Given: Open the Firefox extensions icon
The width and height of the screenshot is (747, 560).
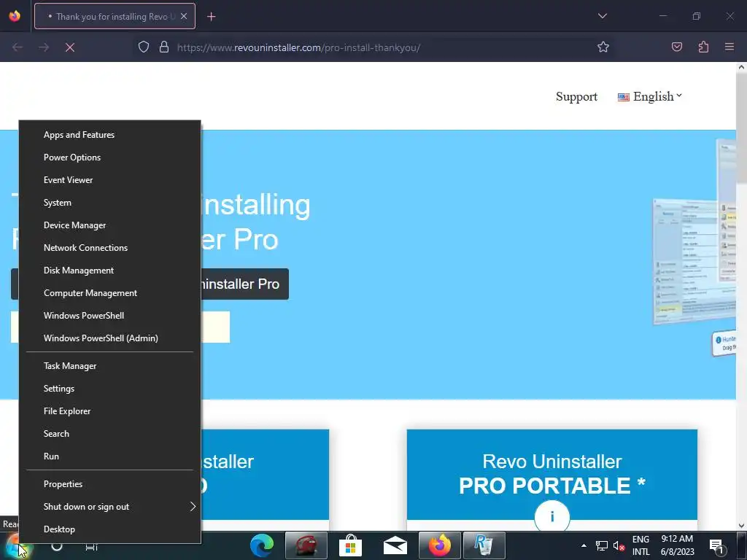Looking at the screenshot, I should tap(703, 47).
